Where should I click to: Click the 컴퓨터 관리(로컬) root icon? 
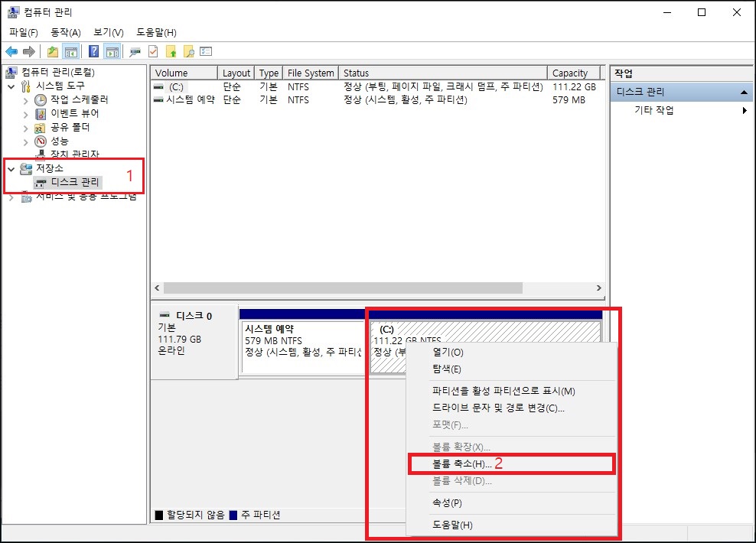[x=11, y=72]
